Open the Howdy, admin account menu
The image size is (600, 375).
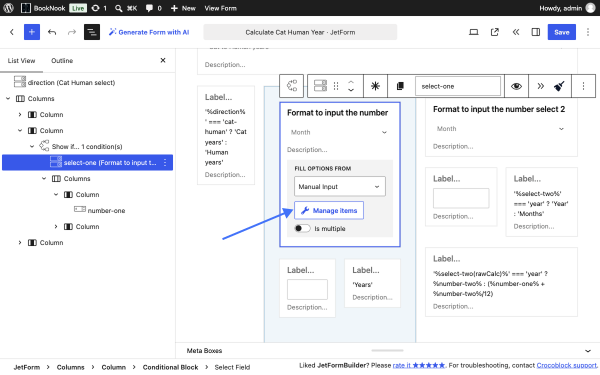pyautogui.click(x=567, y=8)
